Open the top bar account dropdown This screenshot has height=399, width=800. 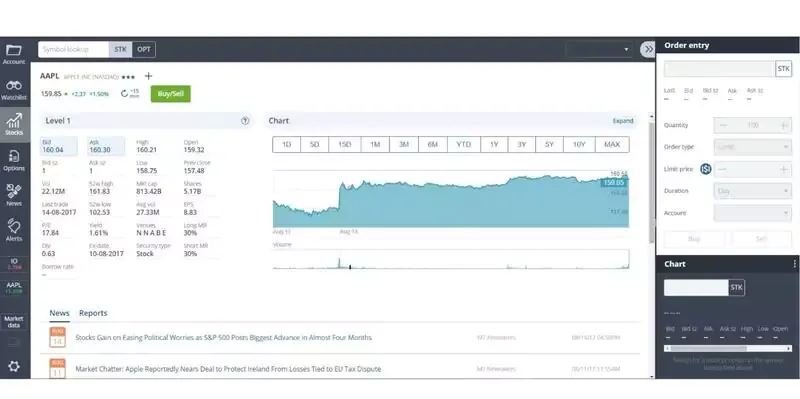pyautogui.click(x=599, y=49)
